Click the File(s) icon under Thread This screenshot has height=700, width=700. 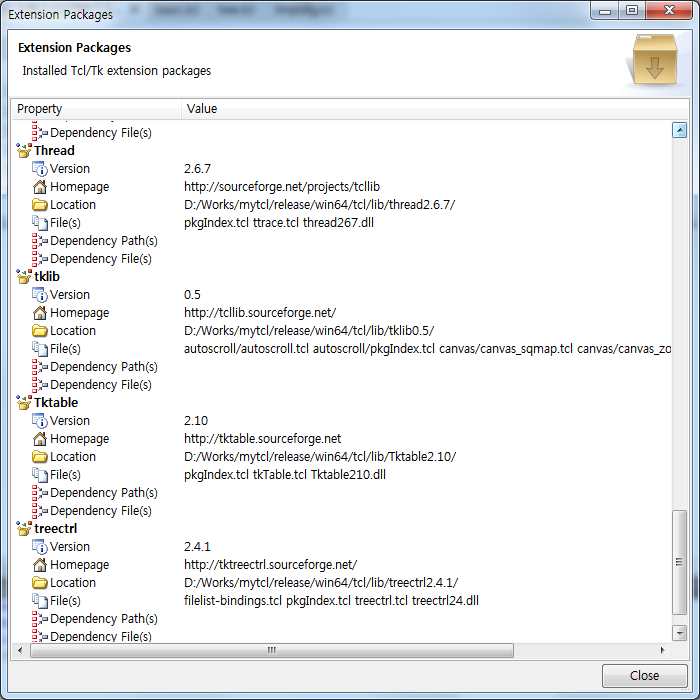(40, 222)
